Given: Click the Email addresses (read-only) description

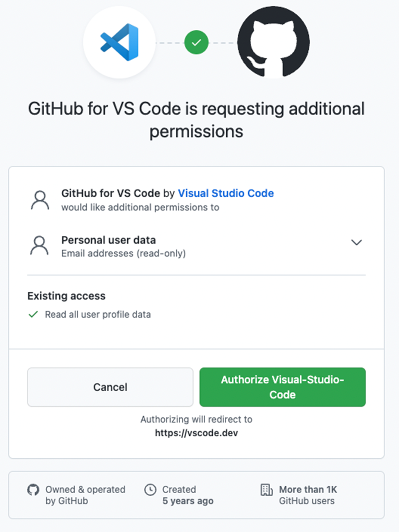Looking at the screenshot, I should 123,253.
